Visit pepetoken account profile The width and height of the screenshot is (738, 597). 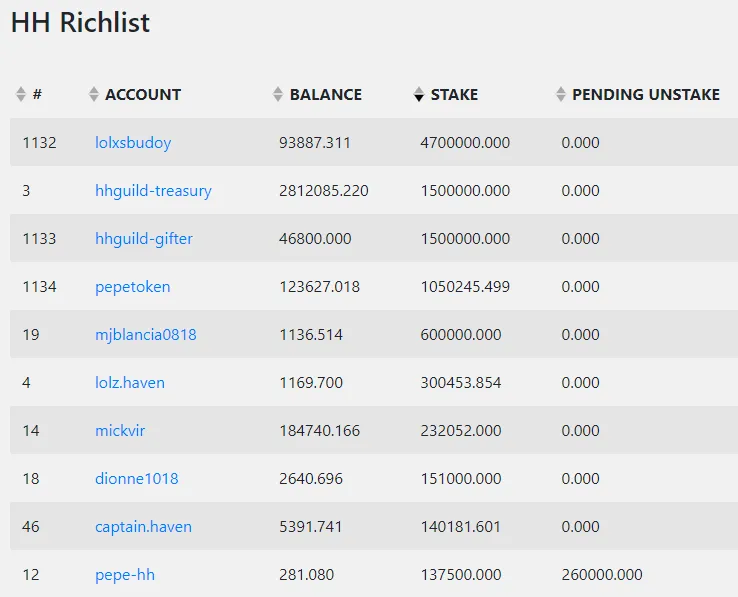(x=132, y=287)
